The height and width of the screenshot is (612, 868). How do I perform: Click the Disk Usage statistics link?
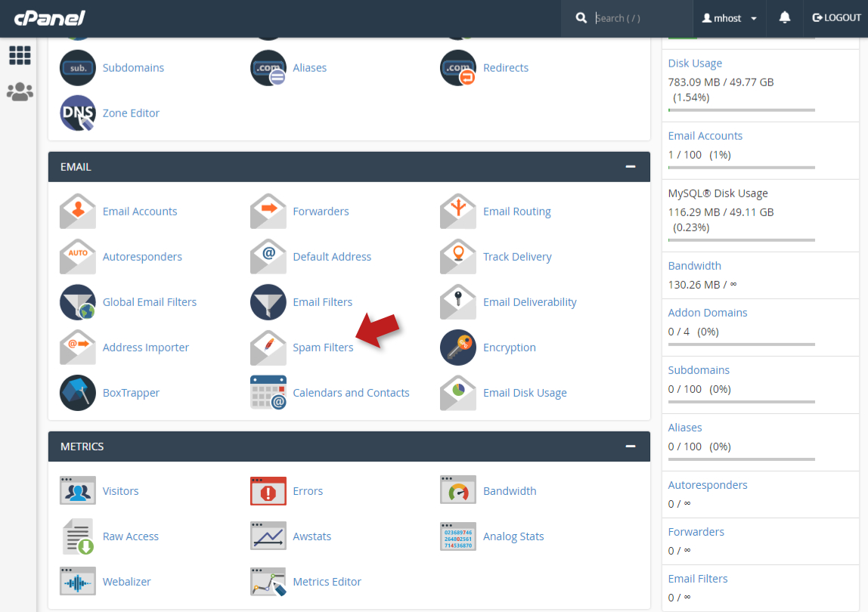(x=695, y=63)
